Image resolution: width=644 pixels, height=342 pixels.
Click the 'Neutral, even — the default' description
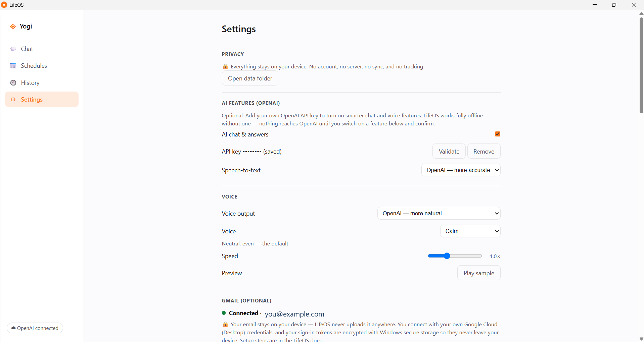[x=255, y=244]
